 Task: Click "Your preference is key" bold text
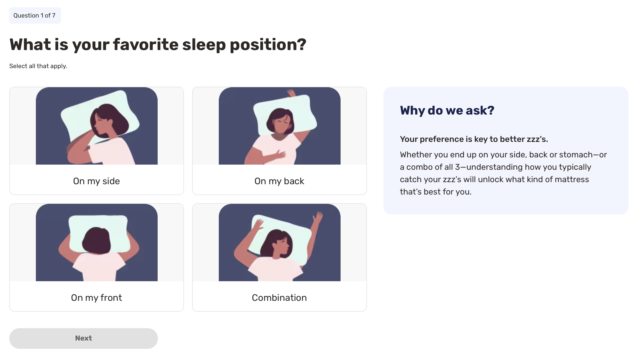pyautogui.click(x=474, y=139)
